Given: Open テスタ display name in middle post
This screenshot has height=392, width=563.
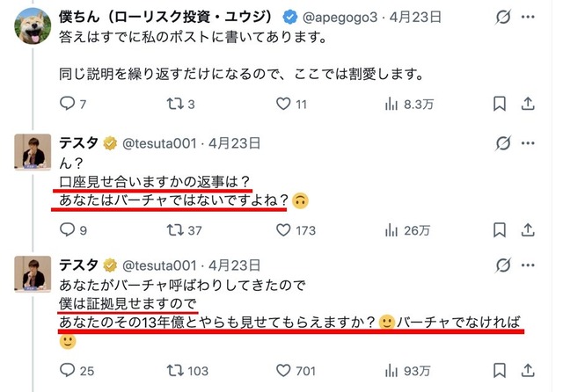Looking at the screenshot, I should click(x=80, y=142).
